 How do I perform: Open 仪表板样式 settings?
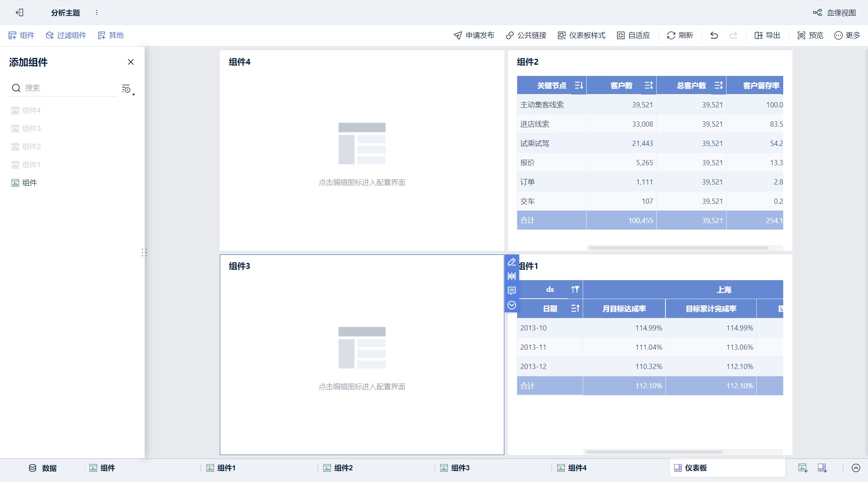point(581,35)
